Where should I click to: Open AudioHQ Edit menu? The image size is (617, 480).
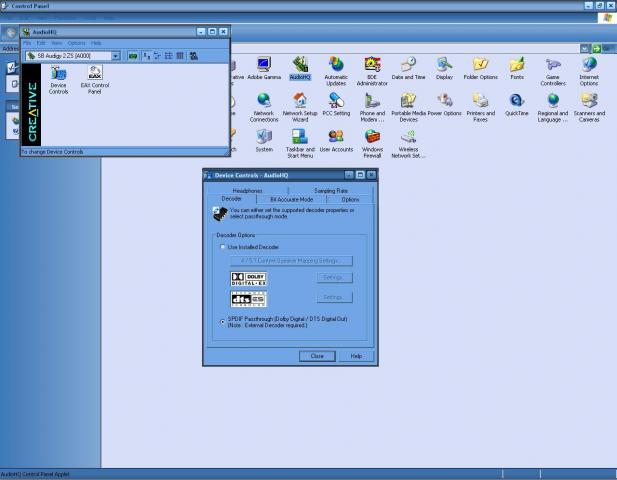pos(41,43)
